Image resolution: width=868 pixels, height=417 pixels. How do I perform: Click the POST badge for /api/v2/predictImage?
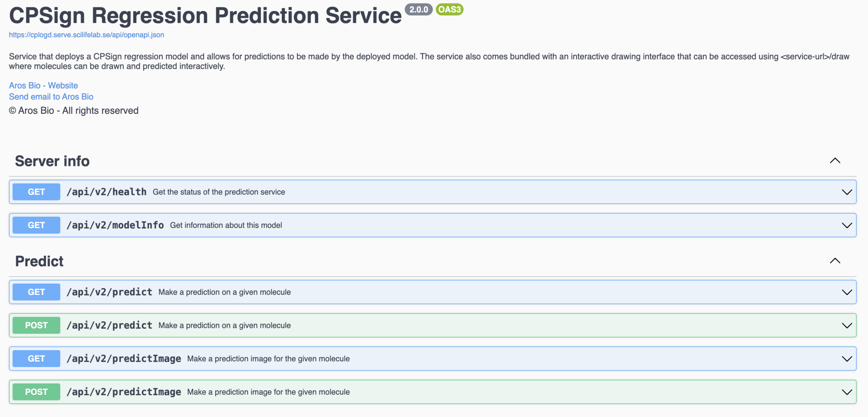tap(36, 392)
